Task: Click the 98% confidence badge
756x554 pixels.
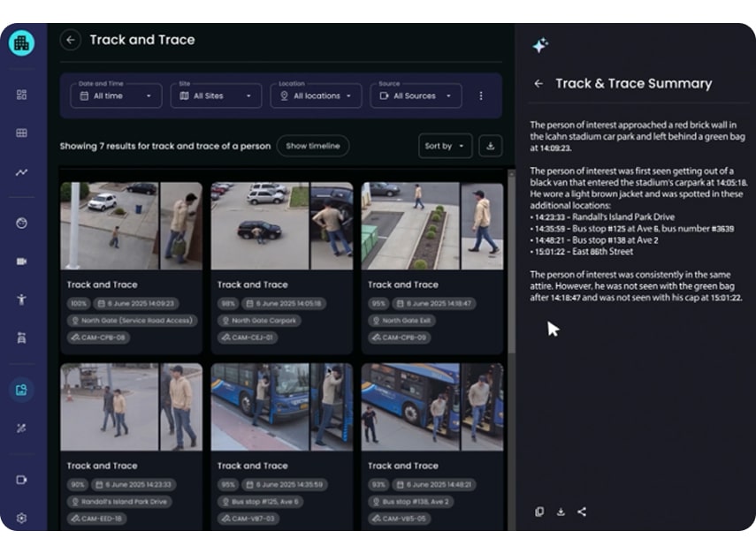Action: pos(228,303)
